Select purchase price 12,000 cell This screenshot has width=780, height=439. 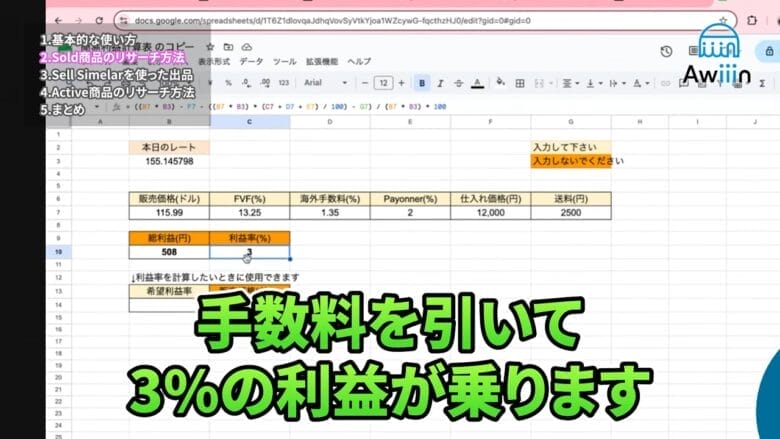490,213
